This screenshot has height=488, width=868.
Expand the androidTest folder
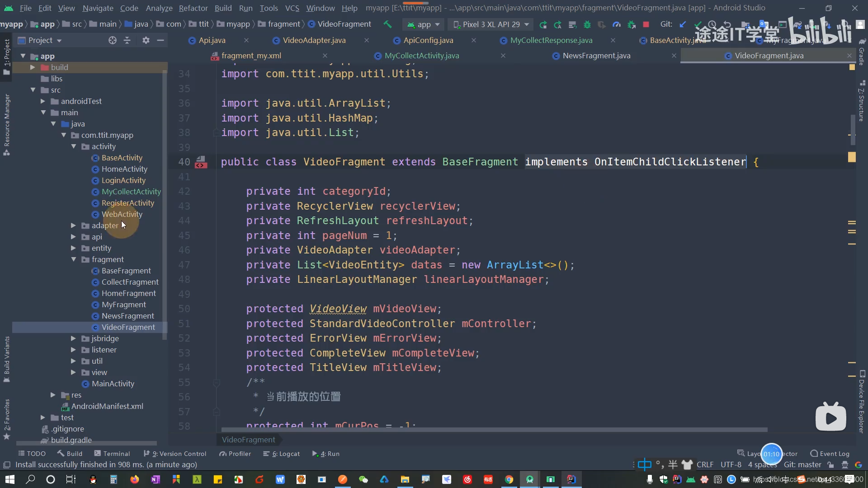[42, 101]
